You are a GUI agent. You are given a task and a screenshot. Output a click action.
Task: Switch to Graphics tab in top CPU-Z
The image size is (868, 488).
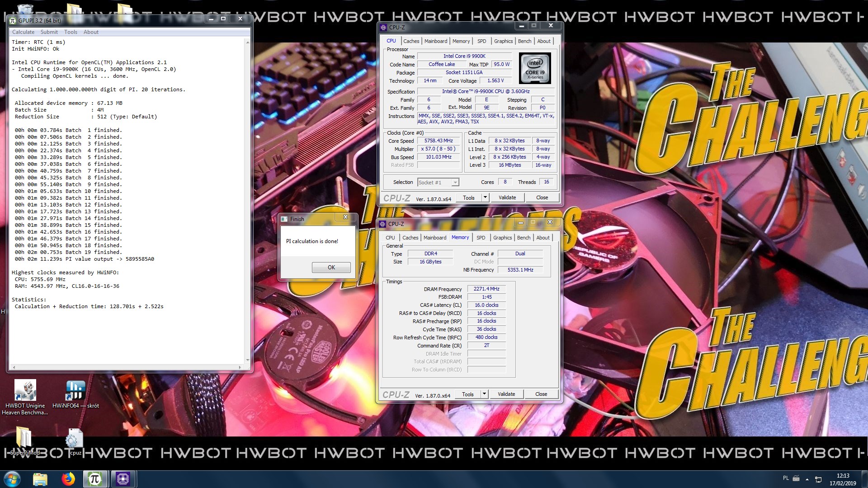click(503, 41)
